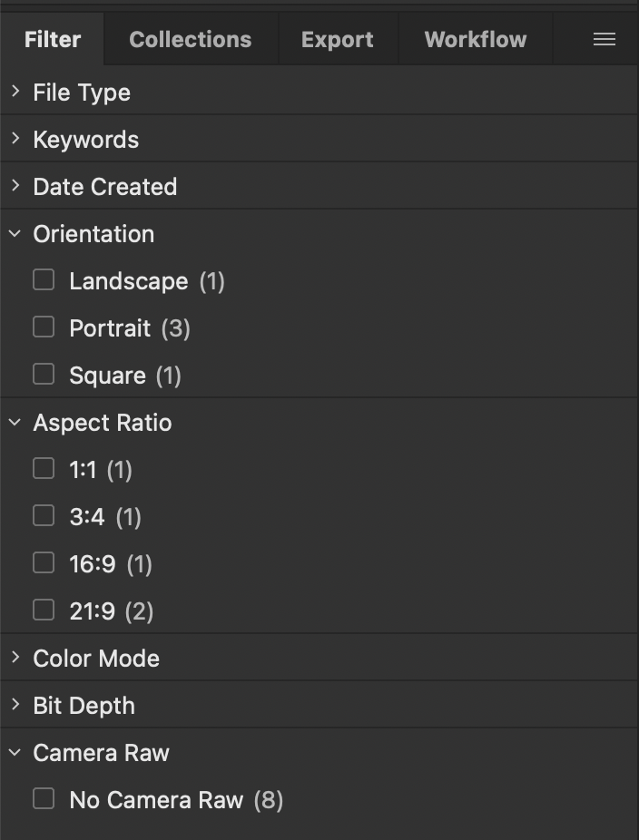Check the 1:1 aspect ratio filter
This screenshot has width=639, height=840.
coord(43,469)
